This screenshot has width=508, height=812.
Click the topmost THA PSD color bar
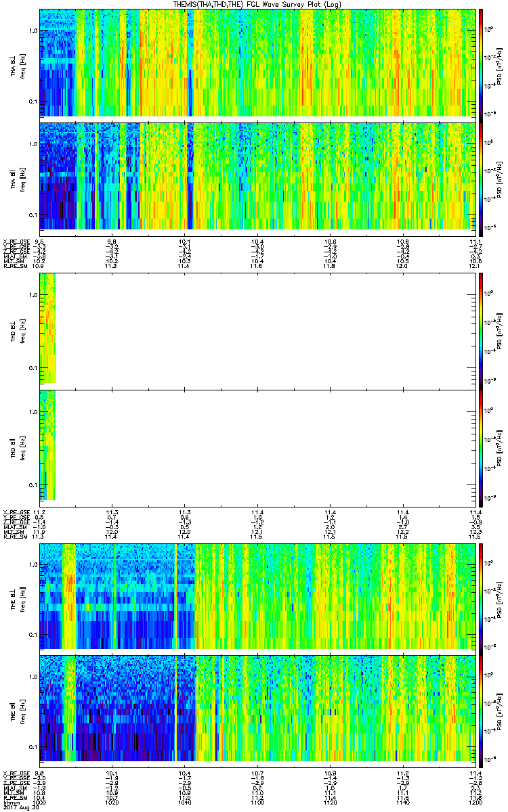(481, 62)
